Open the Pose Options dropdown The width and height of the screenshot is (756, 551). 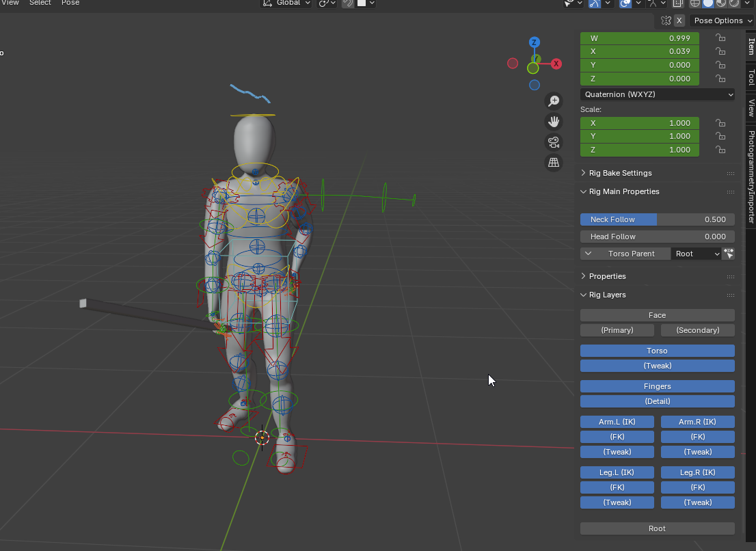(x=723, y=21)
